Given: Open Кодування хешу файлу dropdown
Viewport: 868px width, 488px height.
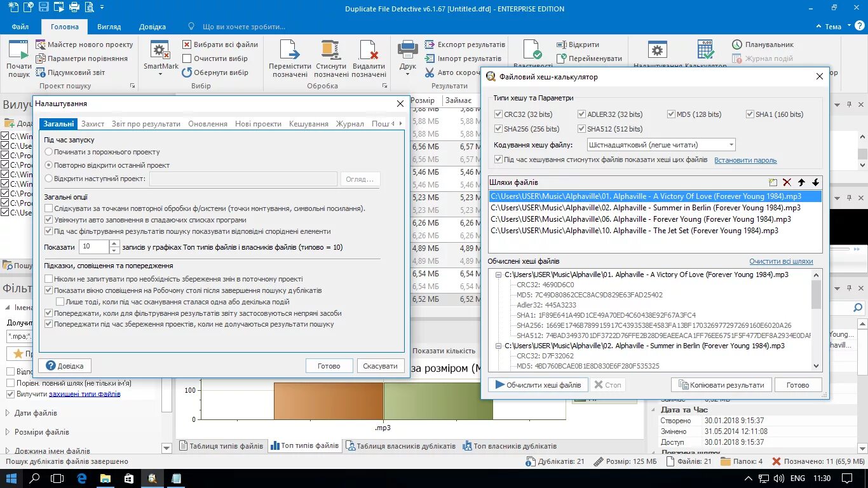Looking at the screenshot, I should tap(661, 145).
